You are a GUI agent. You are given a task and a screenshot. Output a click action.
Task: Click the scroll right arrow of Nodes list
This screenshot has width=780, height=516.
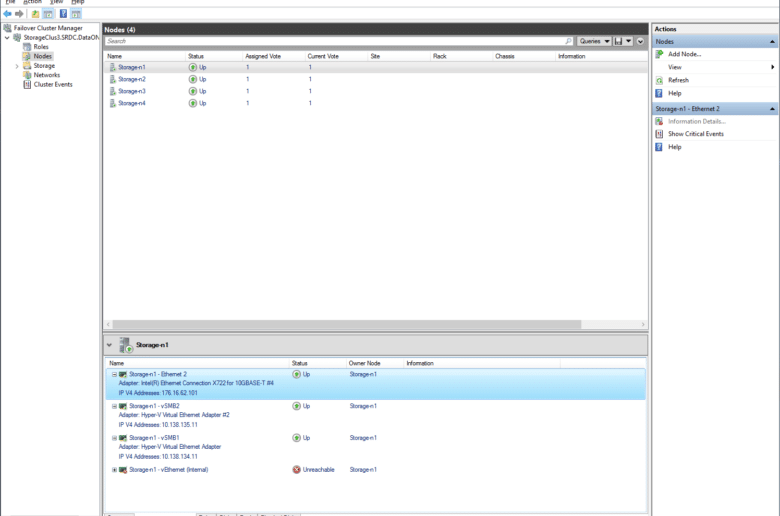[x=643, y=324]
